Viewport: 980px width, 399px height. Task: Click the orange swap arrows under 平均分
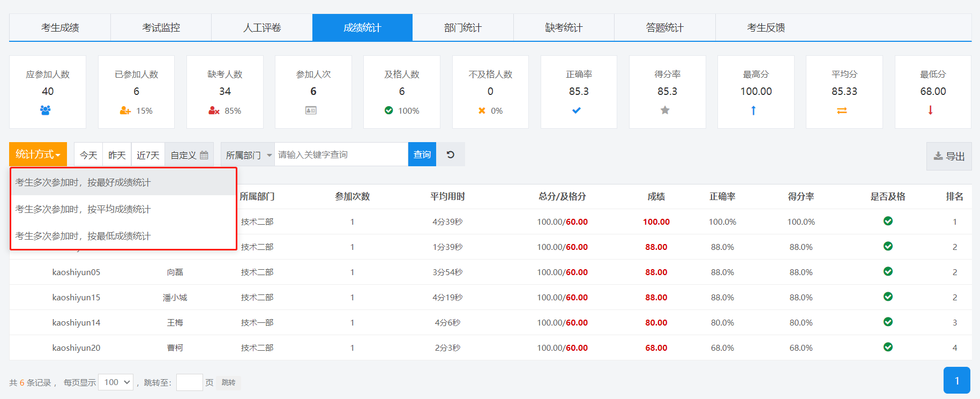point(842,110)
